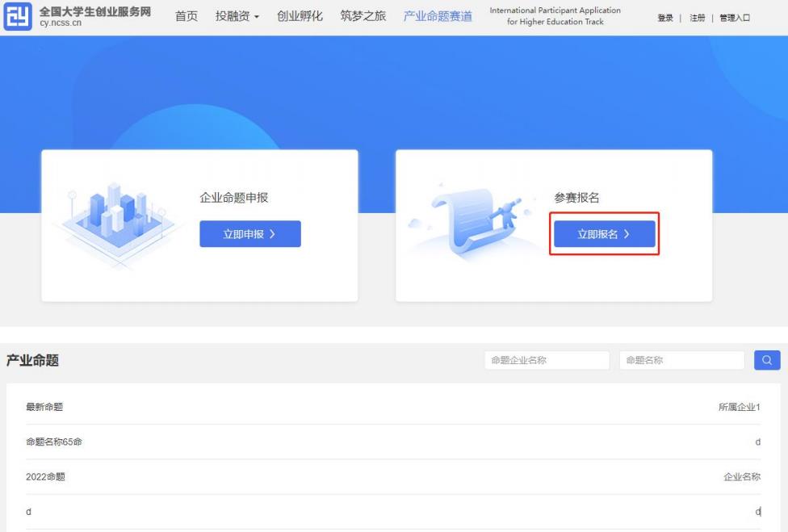Expand the 投融资 dropdown menu
This screenshot has width=788, height=532.
[x=237, y=17]
